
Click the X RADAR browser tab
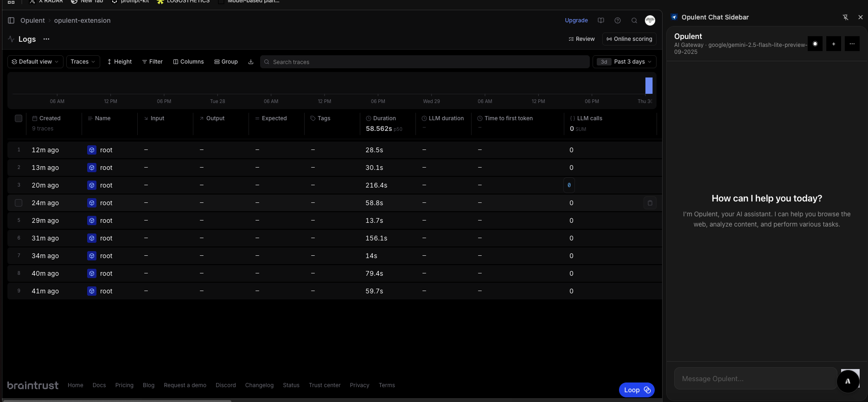[46, 2]
